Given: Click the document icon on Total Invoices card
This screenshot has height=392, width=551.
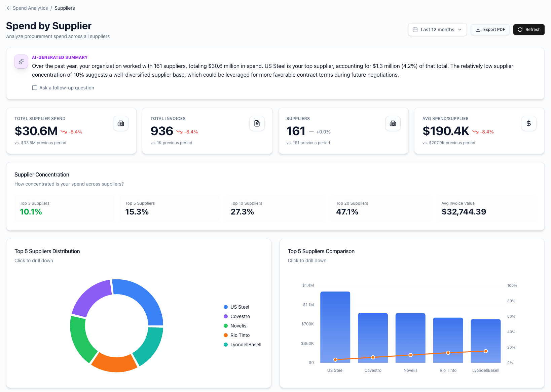Looking at the screenshot, I should pos(257,123).
